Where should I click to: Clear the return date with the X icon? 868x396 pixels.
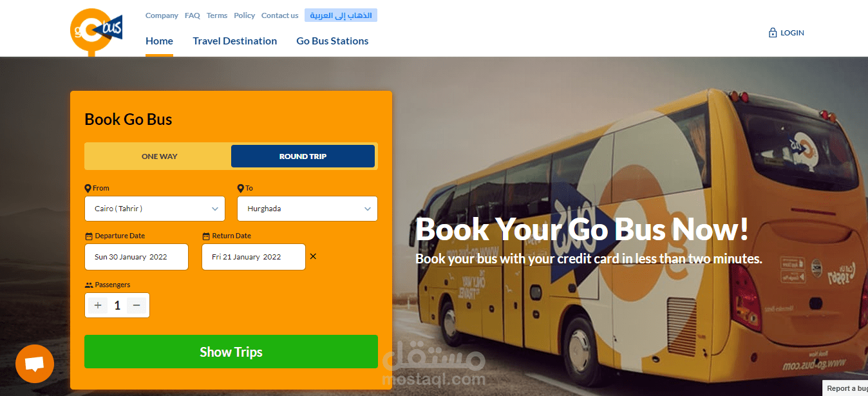coord(313,256)
